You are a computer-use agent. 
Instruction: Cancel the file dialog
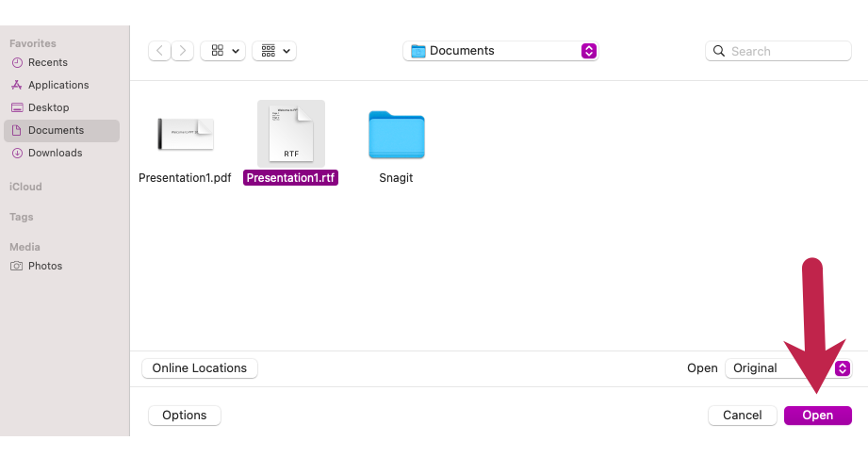(742, 416)
